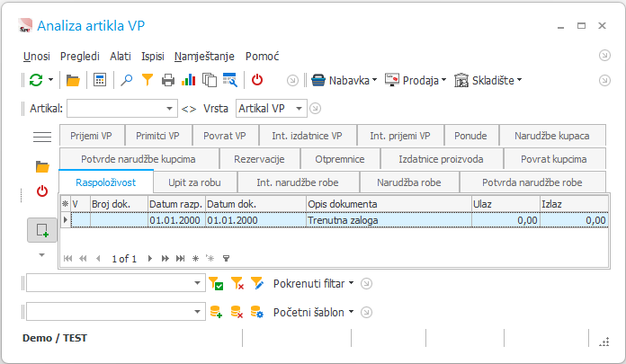Image resolution: width=626 pixels, height=364 pixels.
Task: Open the Unosi menu
Action: click(36, 57)
